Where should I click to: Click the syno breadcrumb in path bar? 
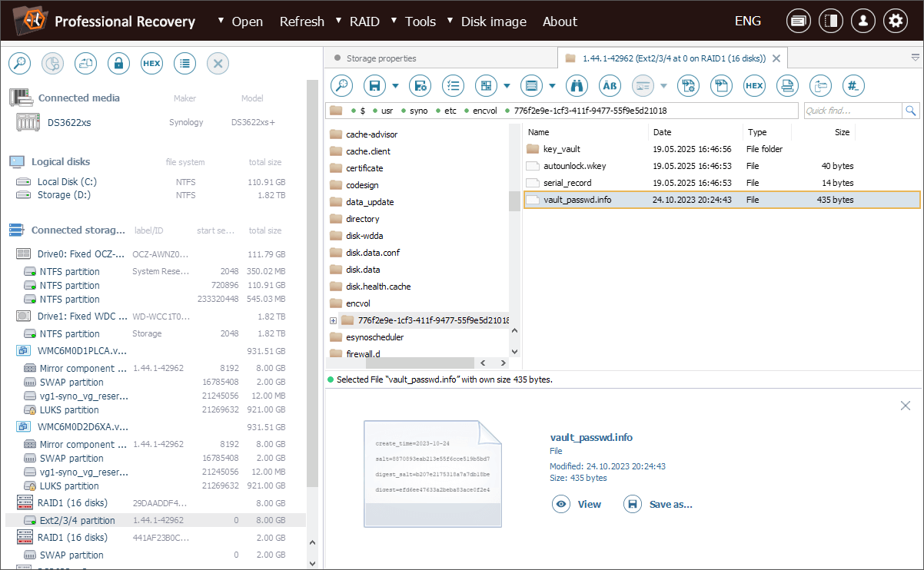(418, 111)
